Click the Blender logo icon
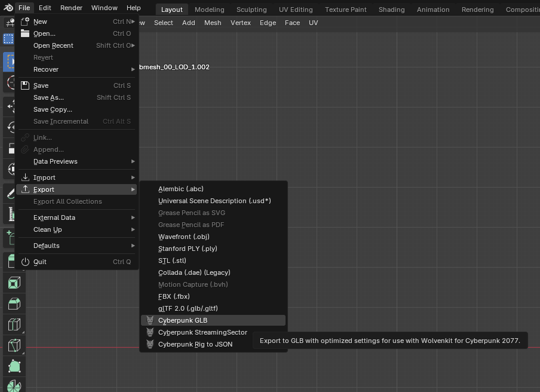 coord(7,8)
